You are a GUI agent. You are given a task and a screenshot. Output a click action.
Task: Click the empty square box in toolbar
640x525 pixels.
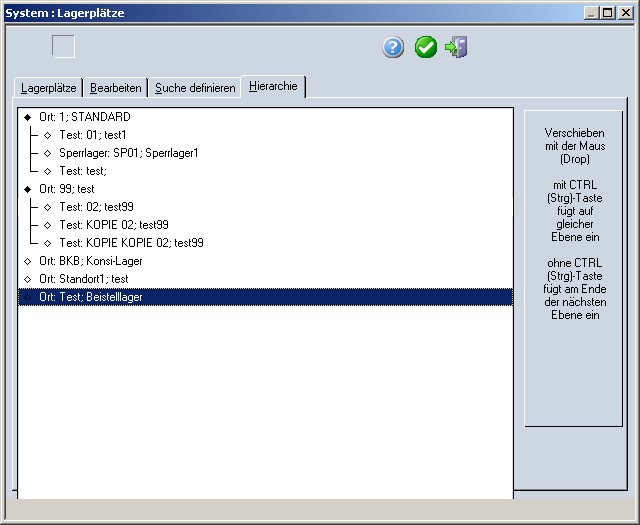[63, 46]
